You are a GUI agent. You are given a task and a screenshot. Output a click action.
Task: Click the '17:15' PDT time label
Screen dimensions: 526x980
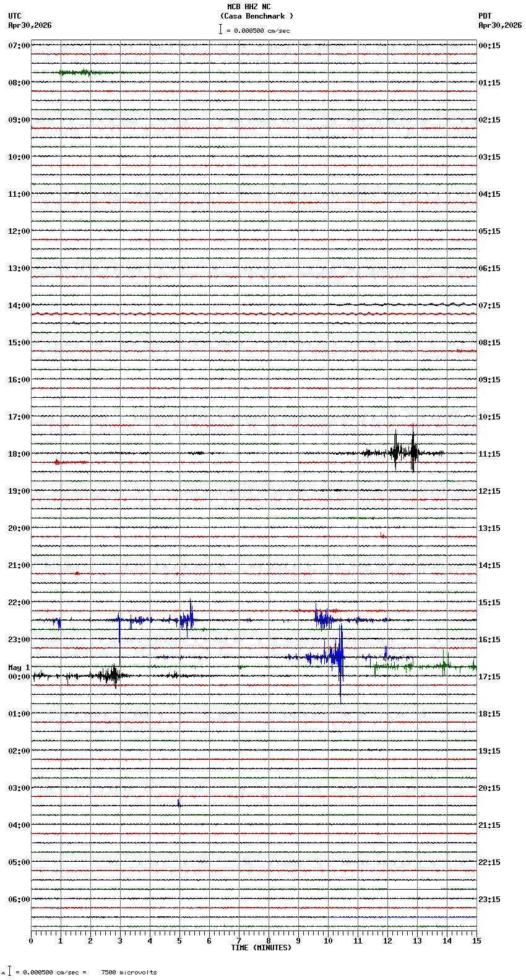click(x=489, y=677)
